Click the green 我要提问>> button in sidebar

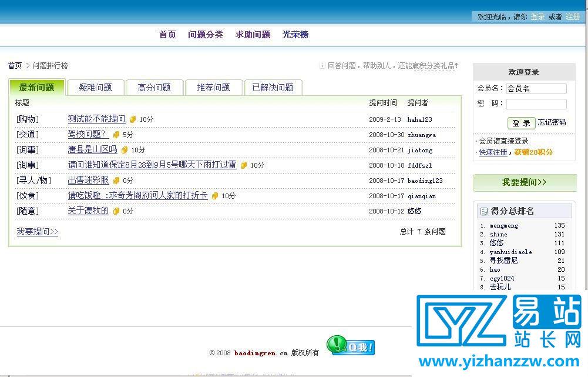(524, 182)
